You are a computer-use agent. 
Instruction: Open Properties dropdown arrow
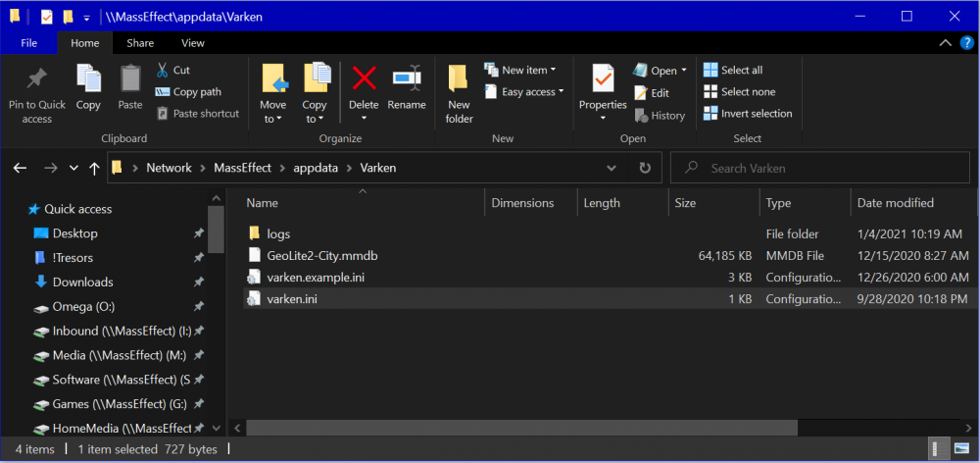[603, 118]
